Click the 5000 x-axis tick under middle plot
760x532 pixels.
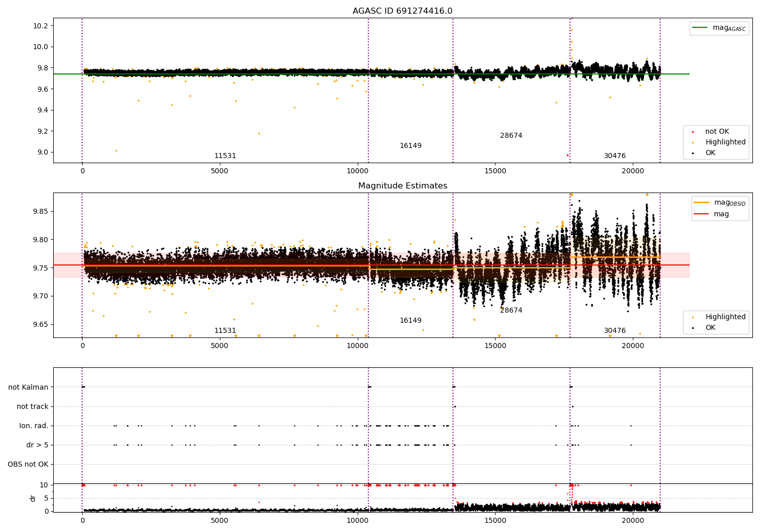coord(219,346)
